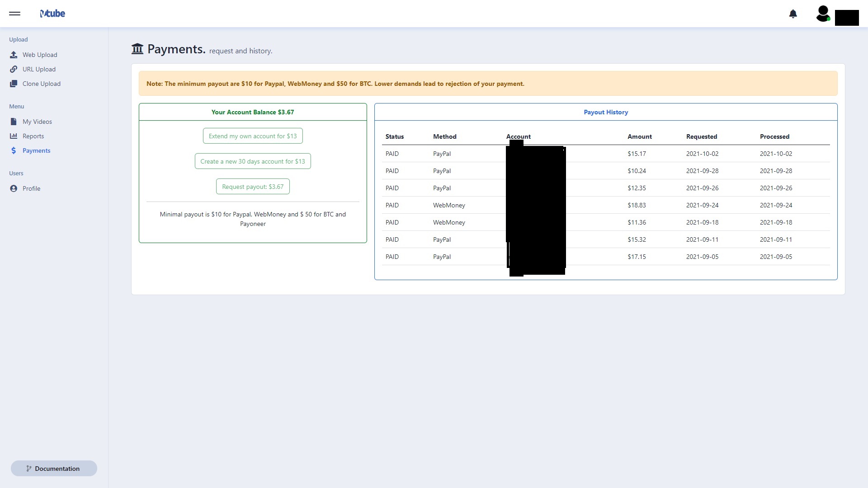Click the Profile user-circle icon
This screenshot has width=868, height=488.
click(x=14, y=188)
